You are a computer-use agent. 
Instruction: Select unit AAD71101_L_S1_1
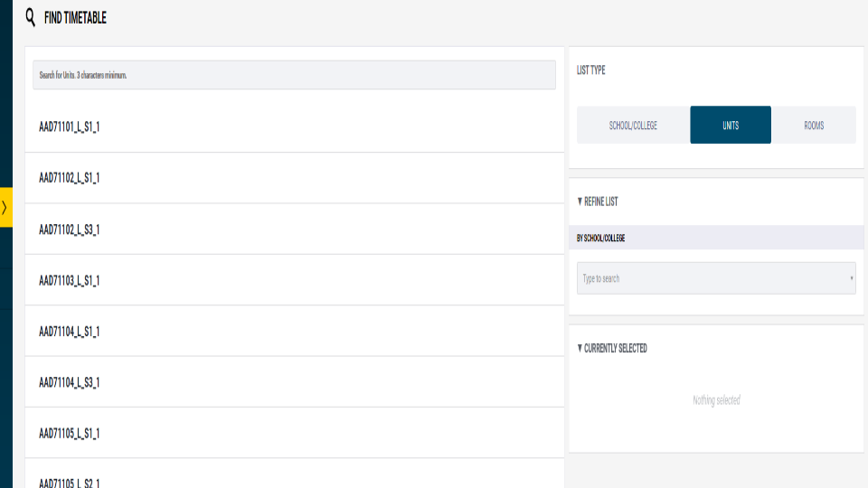295,127
